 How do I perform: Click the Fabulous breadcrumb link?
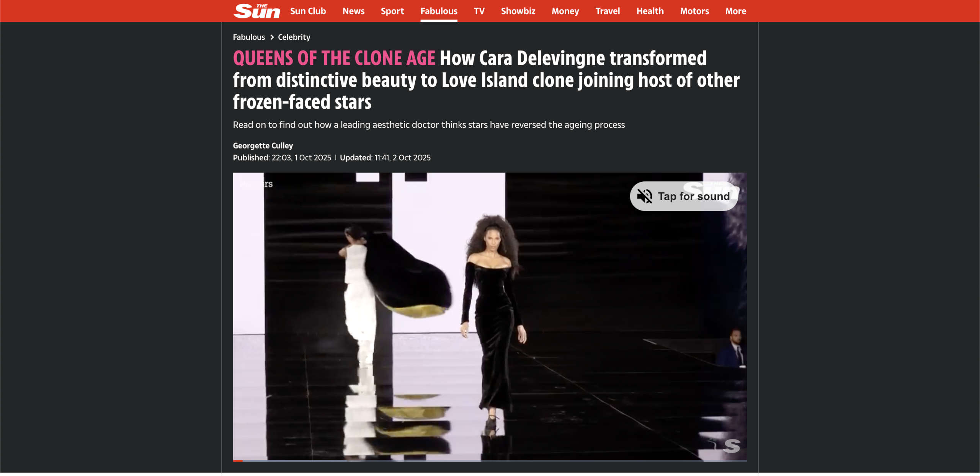tap(249, 37)
